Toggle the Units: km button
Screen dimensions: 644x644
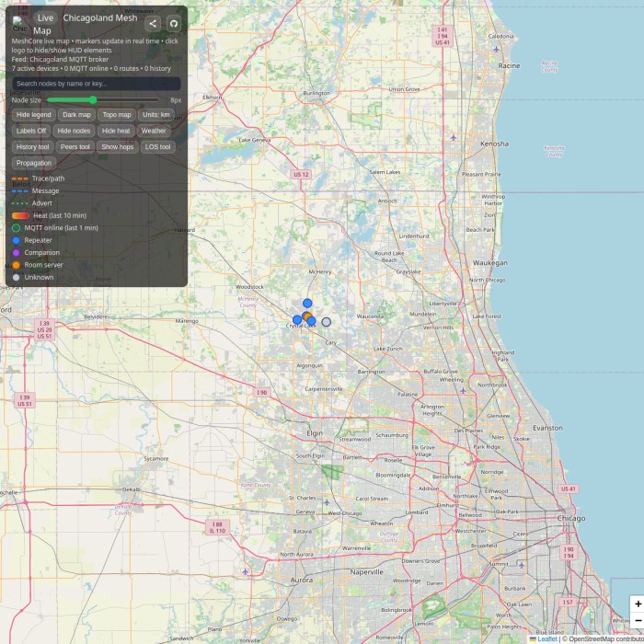point(156,115)
